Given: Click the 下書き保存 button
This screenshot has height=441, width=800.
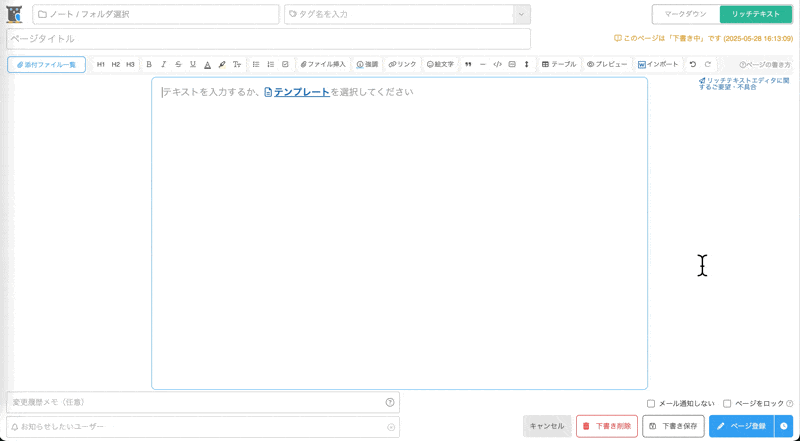Looking at the screenshot, I should pyautogui.click(x=673, y=426).
